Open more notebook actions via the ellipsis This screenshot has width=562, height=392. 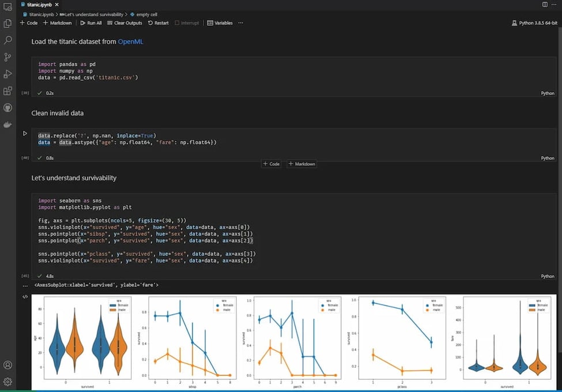click(241, 22)
